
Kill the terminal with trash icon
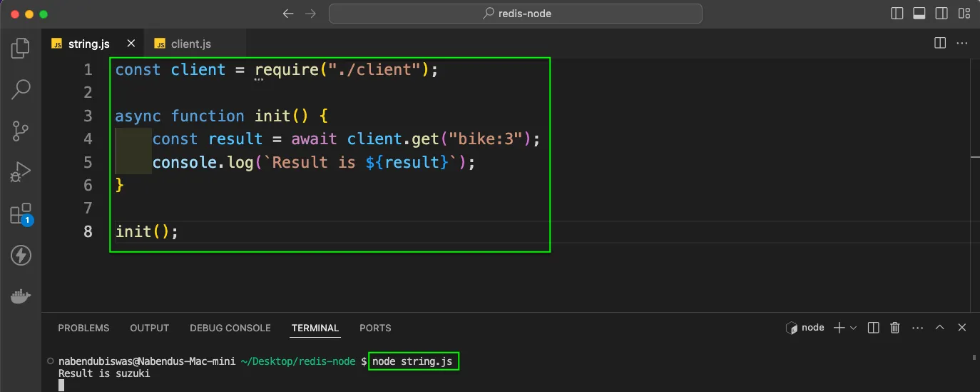point(894,328)
